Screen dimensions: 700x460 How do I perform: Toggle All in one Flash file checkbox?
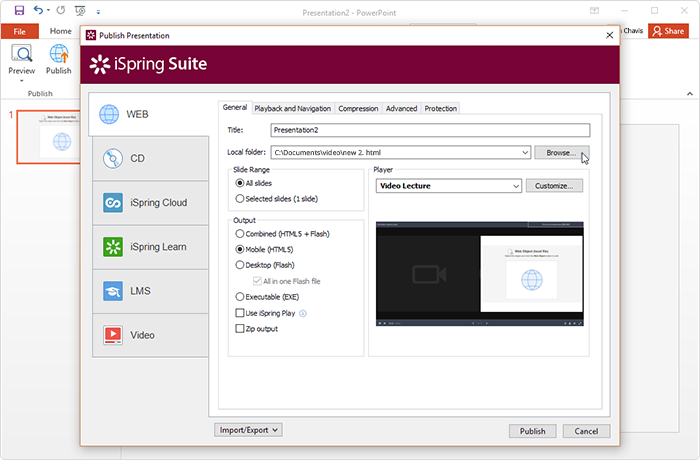pos(257,281)
